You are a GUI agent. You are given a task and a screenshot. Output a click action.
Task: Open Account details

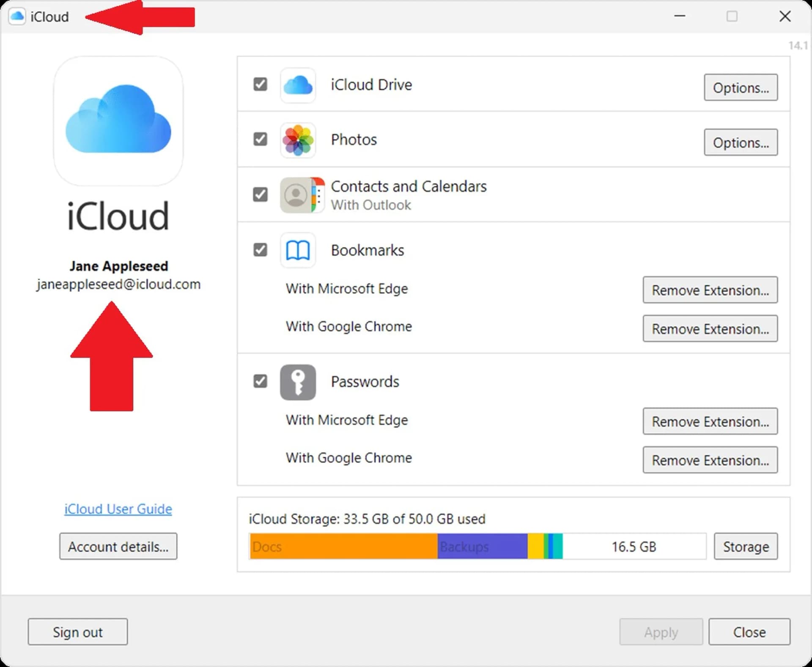pos(118,547)
